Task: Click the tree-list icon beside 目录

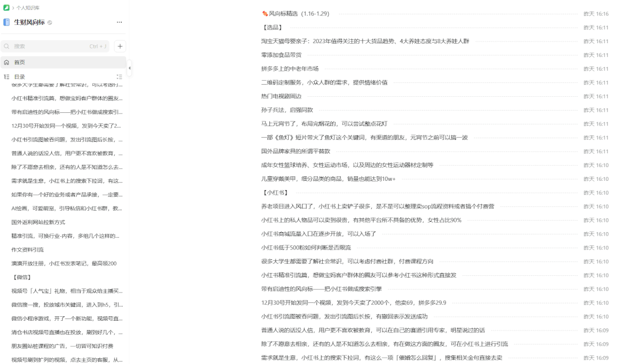Action: point(6,77)
